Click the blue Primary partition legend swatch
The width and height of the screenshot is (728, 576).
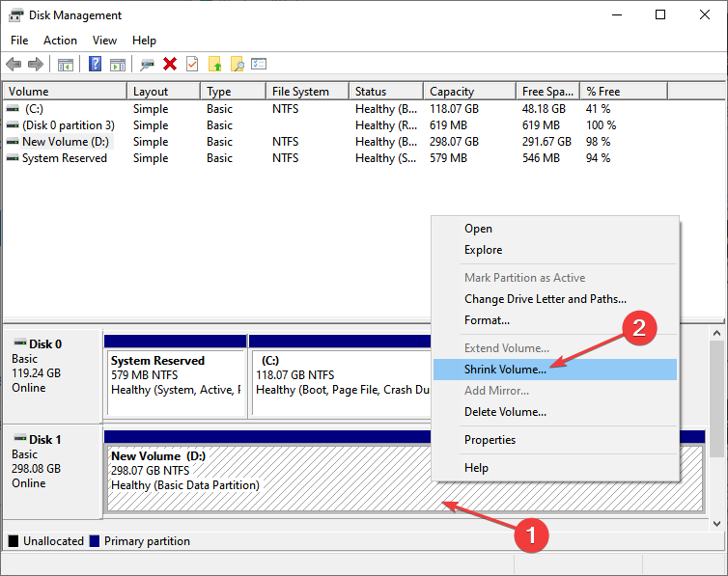95,540
